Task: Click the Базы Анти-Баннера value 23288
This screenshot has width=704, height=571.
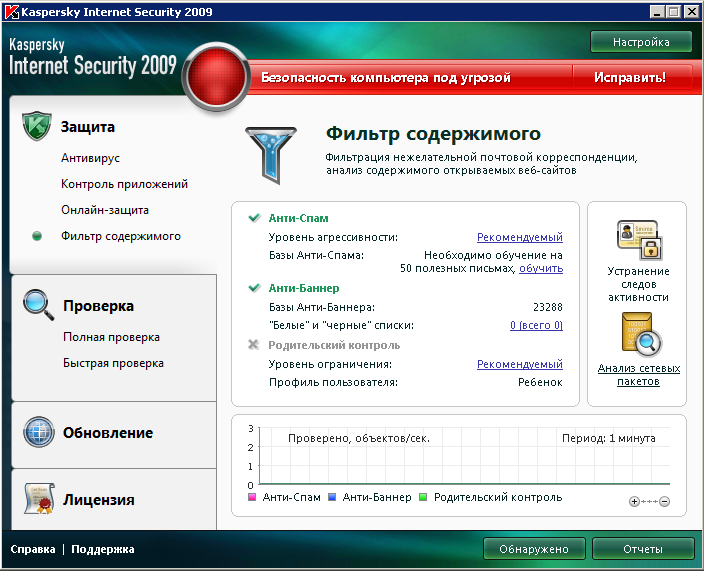Action: click(548, 307)
